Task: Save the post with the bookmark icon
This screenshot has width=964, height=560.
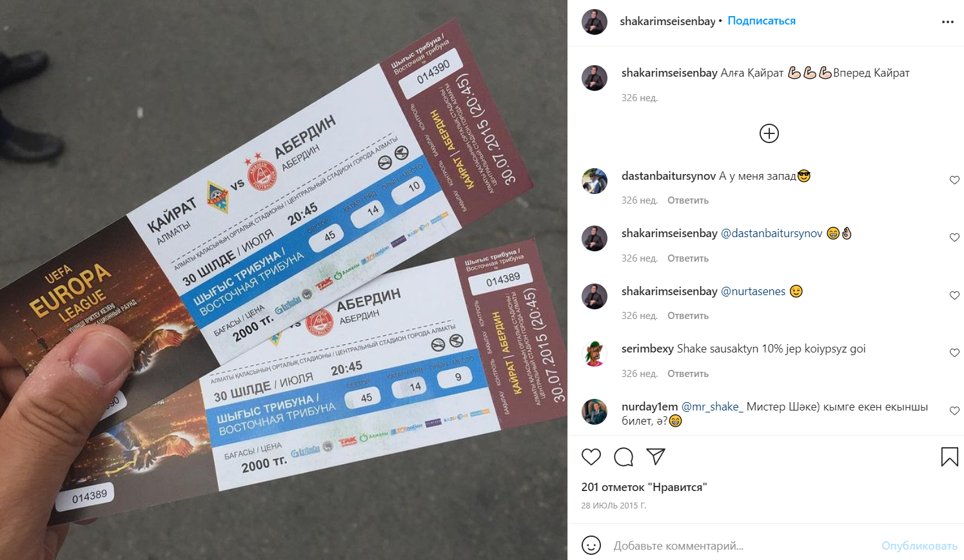Action: 949,457
